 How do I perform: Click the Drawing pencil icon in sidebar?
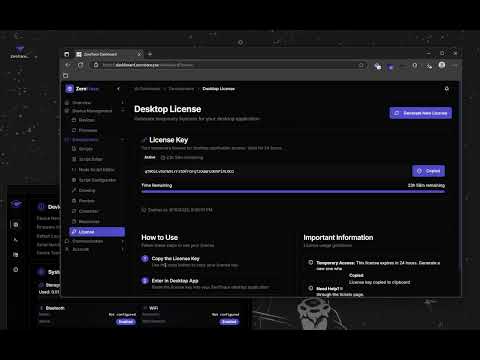tap(74, 190)
